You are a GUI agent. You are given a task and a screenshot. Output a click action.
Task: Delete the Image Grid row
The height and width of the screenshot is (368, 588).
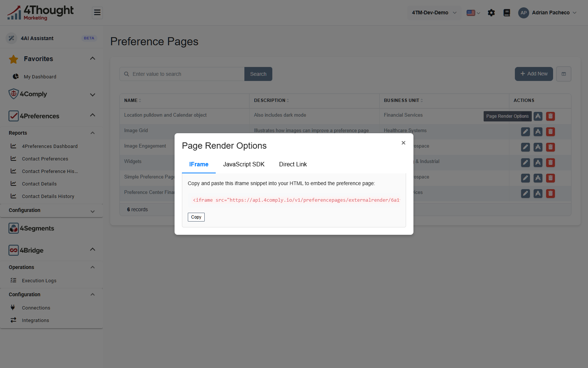pyautogui.click(x=551, y=132)
